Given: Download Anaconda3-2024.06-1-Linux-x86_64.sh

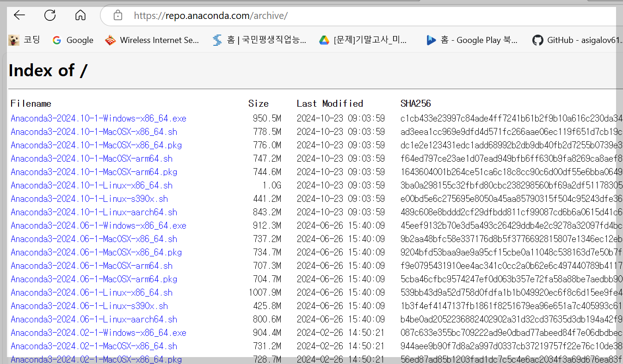Looking at the screenshot, I should [x=92, y=292].
